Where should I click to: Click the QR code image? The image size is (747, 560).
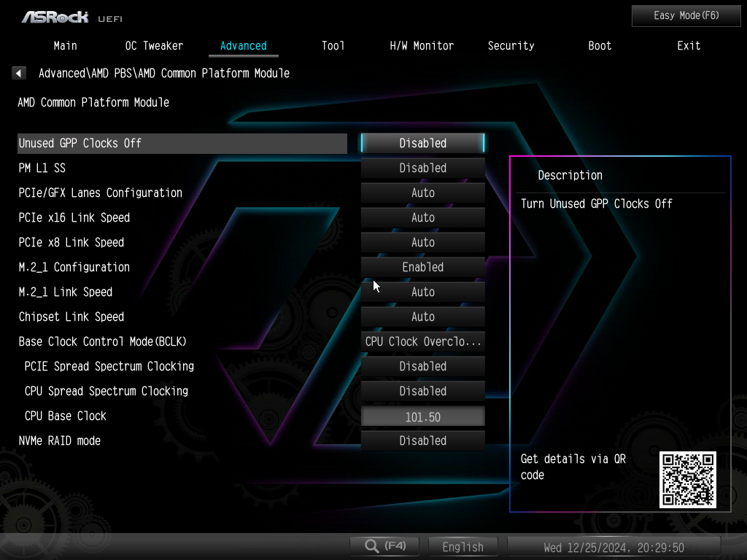click(x=687, y=480)
